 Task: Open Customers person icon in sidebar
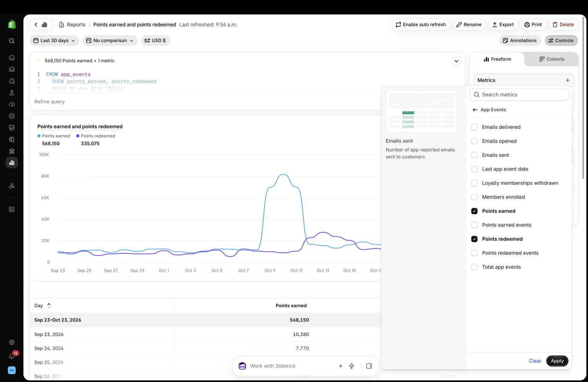click(x=12, y=93)
